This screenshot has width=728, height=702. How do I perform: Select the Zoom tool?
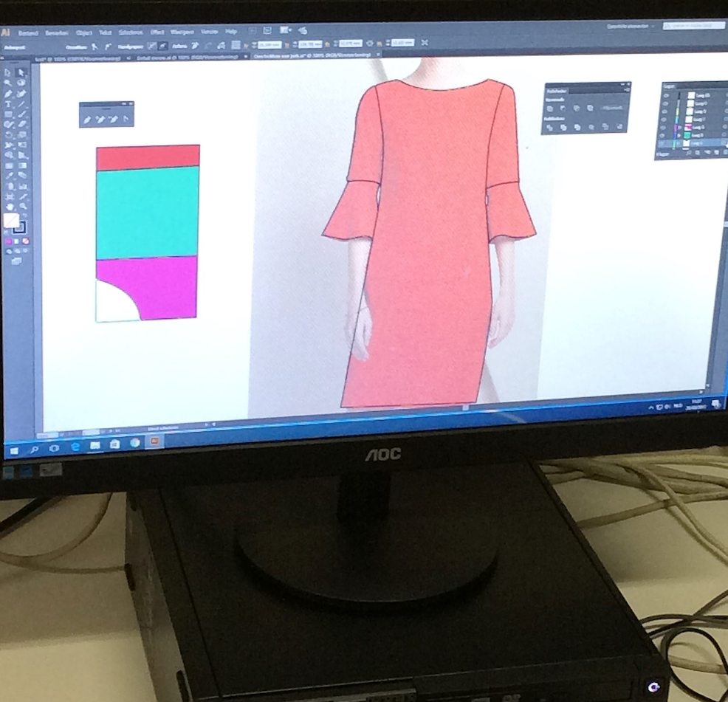(23, 207)
